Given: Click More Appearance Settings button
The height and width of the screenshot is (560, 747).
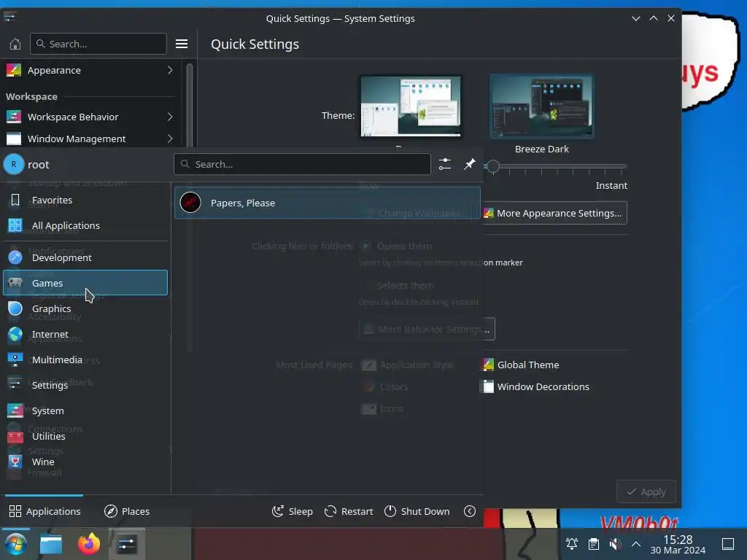Looking at the screenshot, I should pos(554,214).
